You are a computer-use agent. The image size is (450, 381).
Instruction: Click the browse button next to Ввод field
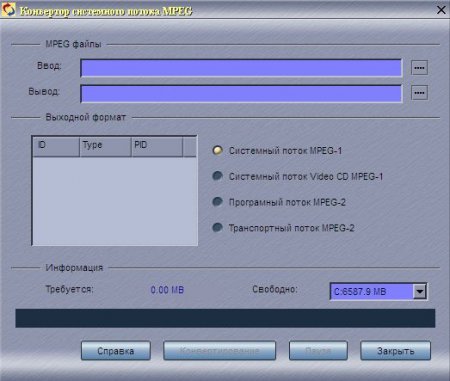(419, 68)
